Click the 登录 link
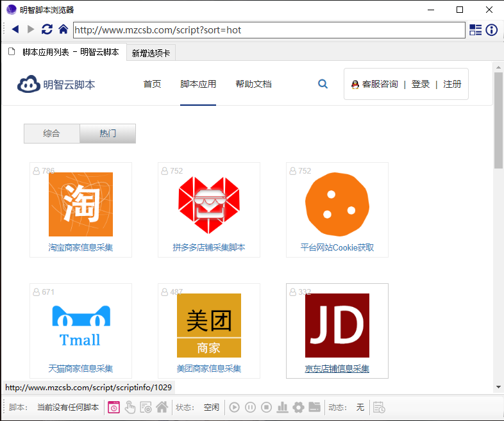The image size is (504, 421). coord(421,84)
